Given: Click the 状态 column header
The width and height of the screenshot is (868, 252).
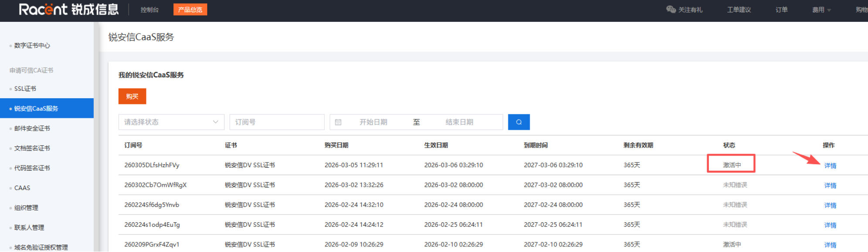Looking at the screenshot, I should click(x=729, y=145).
